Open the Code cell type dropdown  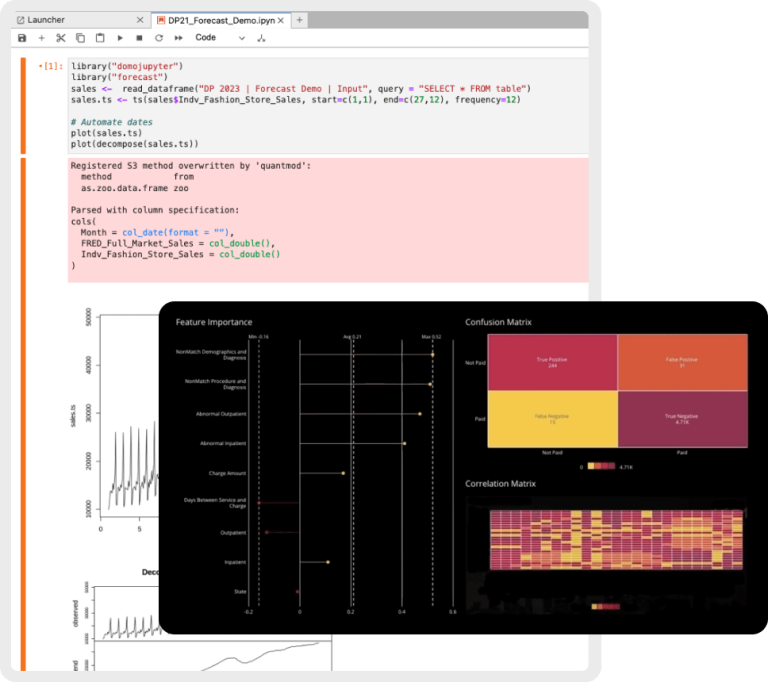(x=220, y=38)
